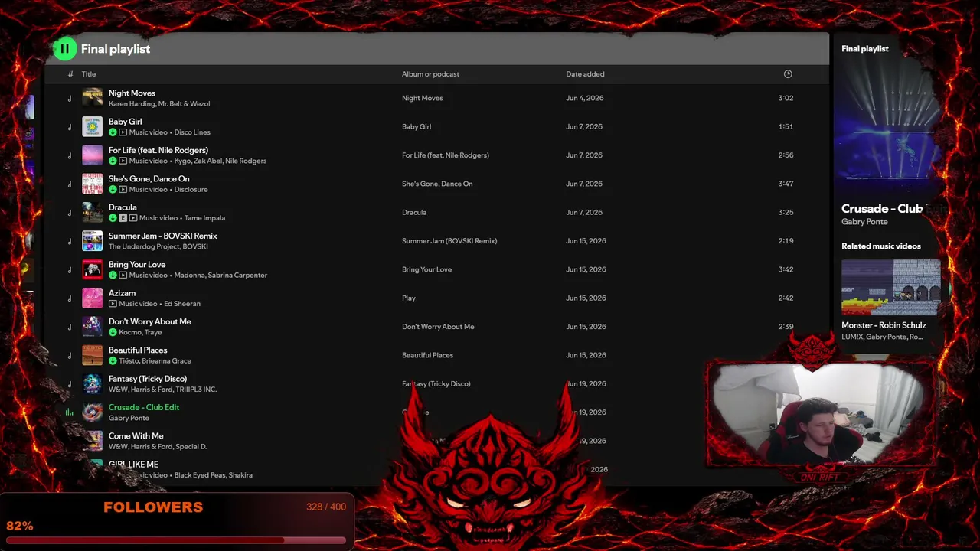This screenshot has height=551, width=980.
Task: Click the Azizam pink cover art
Action: click(x=92, y=298)
